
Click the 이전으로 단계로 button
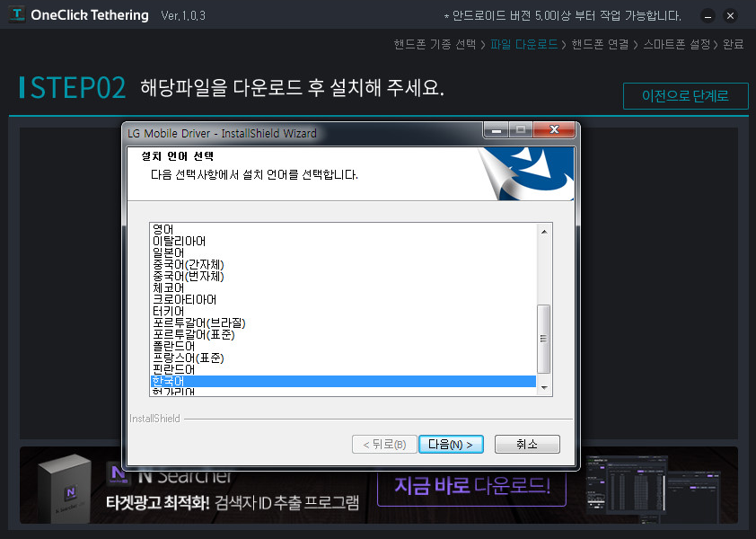(685, 96)
